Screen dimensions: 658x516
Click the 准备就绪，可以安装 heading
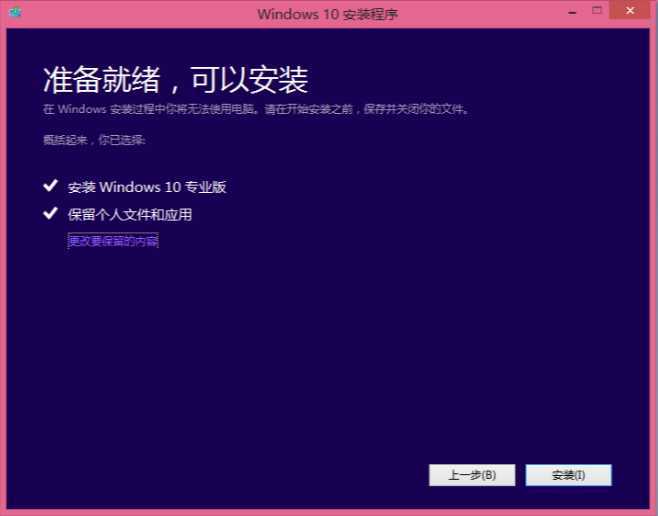coord(176,80)
